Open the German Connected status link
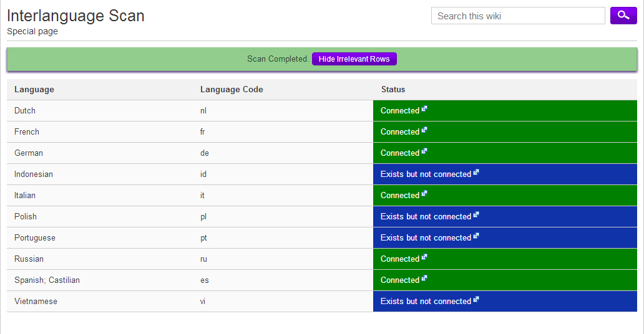Screen dimensions: 644x334 399,153
